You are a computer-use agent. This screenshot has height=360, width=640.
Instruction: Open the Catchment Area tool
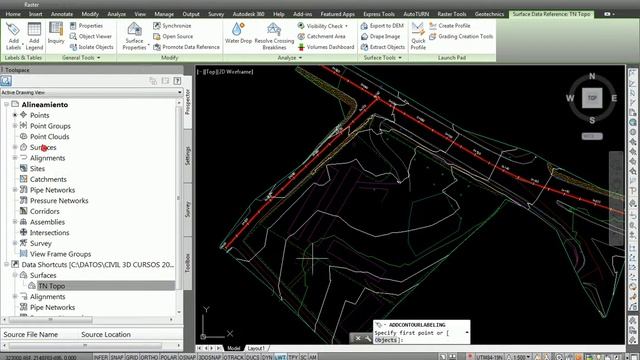[321, 36]
